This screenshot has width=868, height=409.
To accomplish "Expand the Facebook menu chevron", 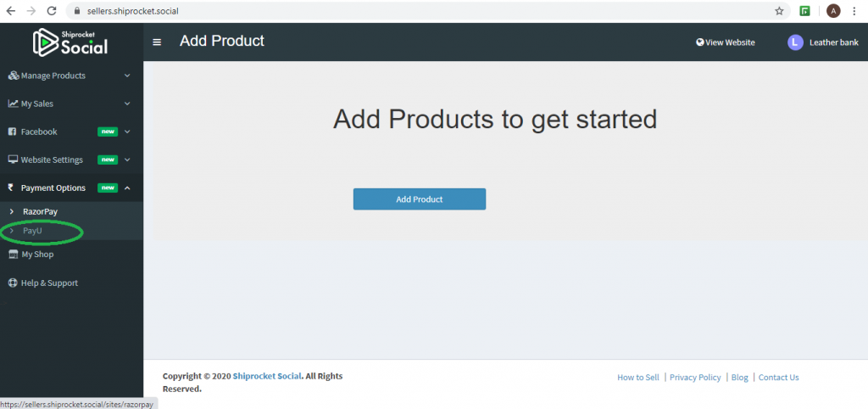I will 127,132.
